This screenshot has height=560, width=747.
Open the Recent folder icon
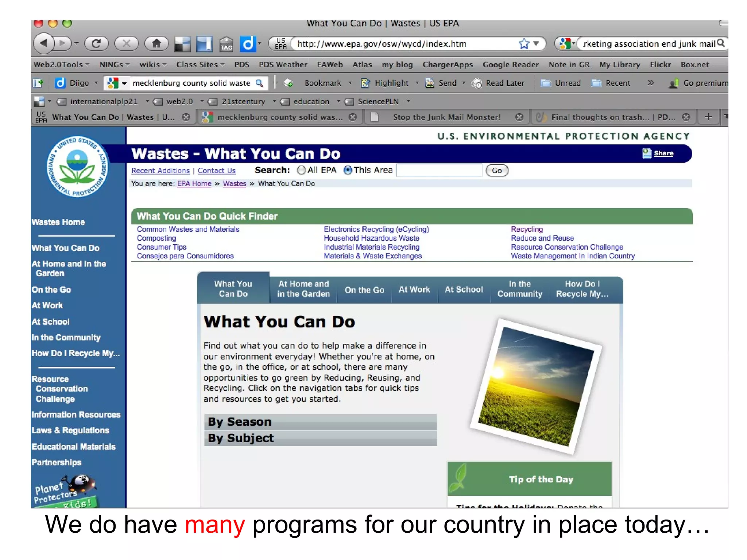coord(596,83)
